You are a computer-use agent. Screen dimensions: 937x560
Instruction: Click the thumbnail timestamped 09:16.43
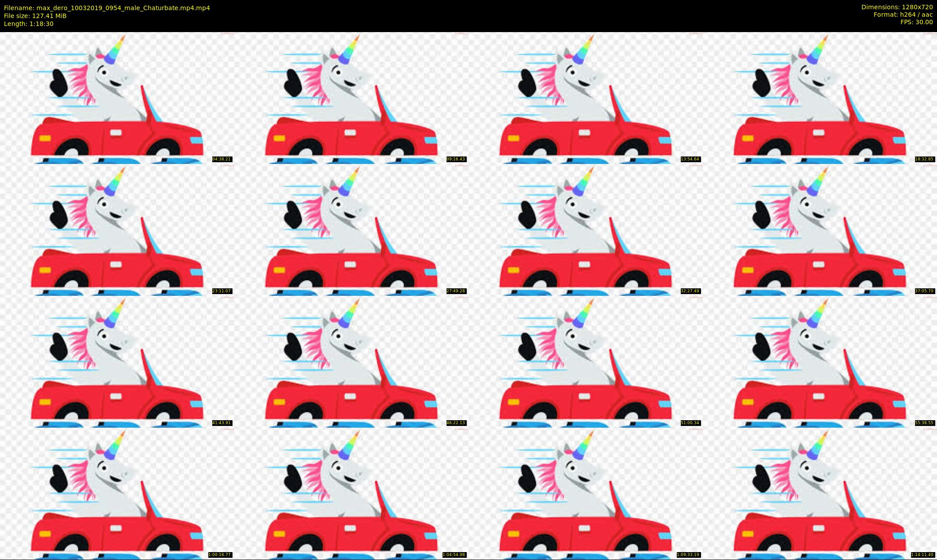pyautogui.click(x=351, y=98)
